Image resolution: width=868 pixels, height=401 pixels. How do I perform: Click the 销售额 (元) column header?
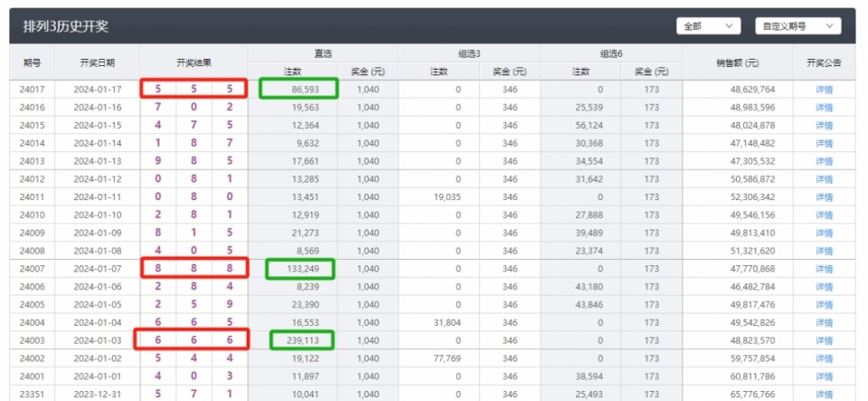738,62
